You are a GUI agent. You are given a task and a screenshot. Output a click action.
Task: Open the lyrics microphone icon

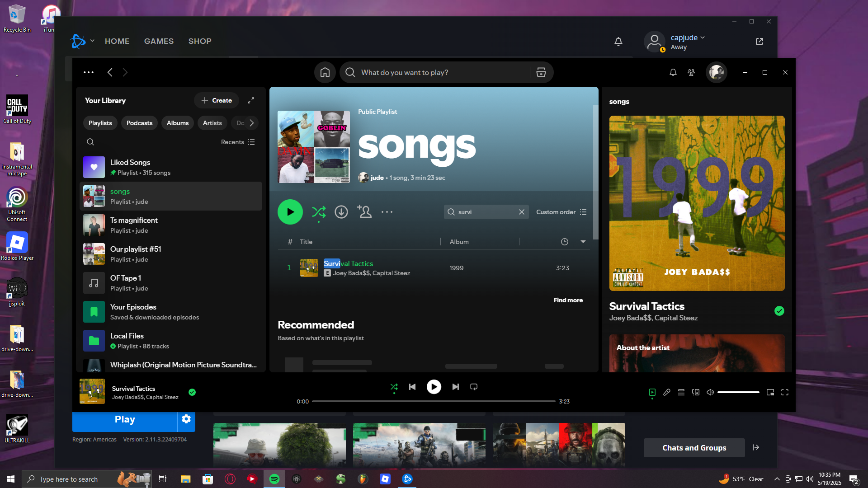667,392
